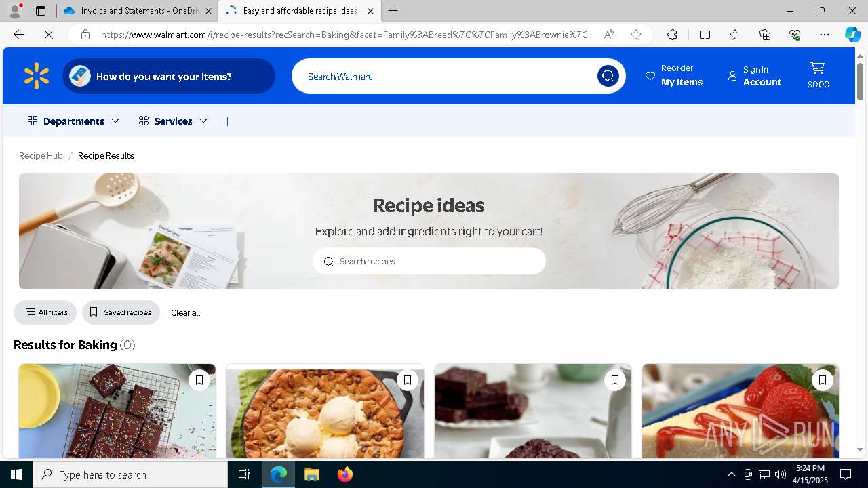This screenshot has height=488, width=868.
Task: Show Saved recipes
Action: (121, 312)
